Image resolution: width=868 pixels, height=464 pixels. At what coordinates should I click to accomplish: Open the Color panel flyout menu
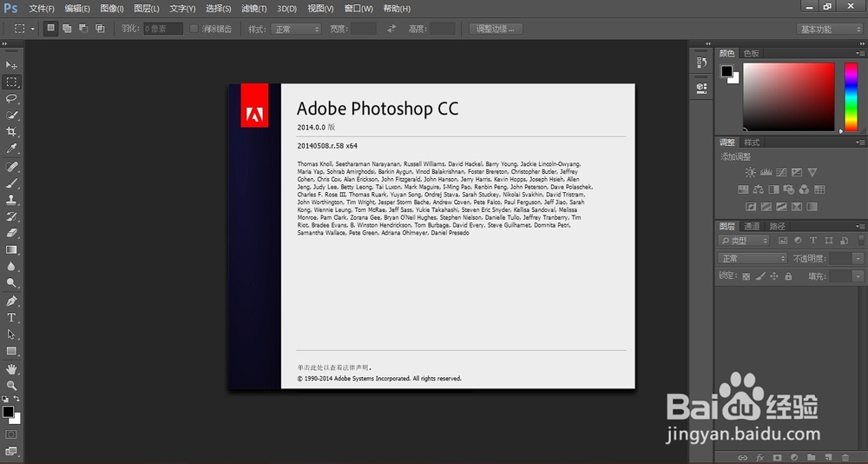click(x=859, y=53)
